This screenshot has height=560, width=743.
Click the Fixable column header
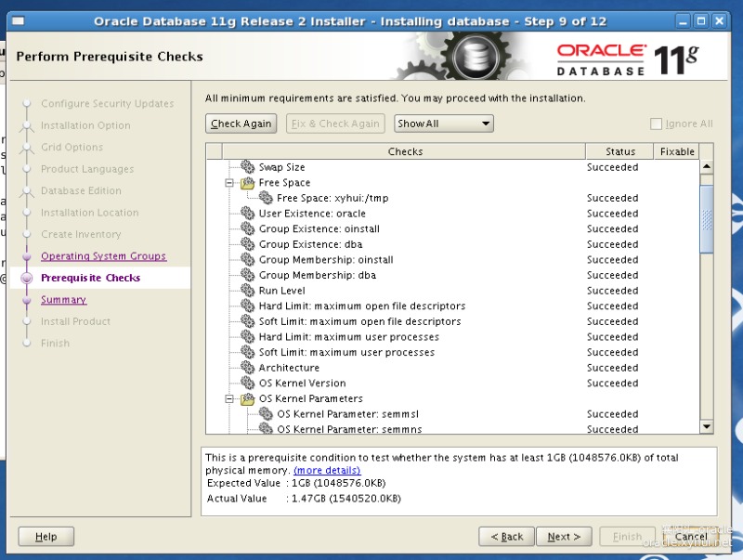coord(677,151)
